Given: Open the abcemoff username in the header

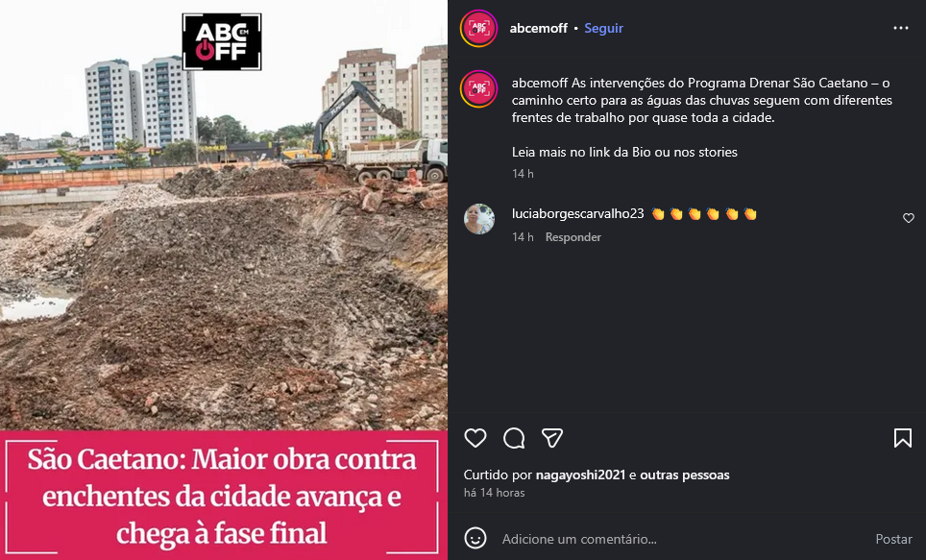Looking at the screenshot, I should 538,28.
